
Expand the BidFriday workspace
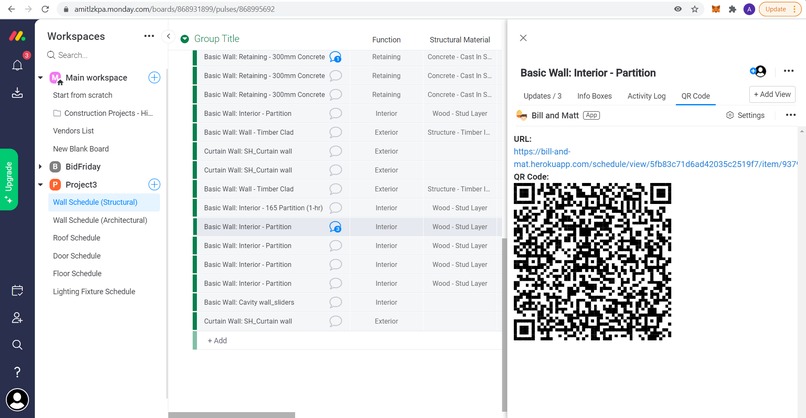click(x=41, y=167)
